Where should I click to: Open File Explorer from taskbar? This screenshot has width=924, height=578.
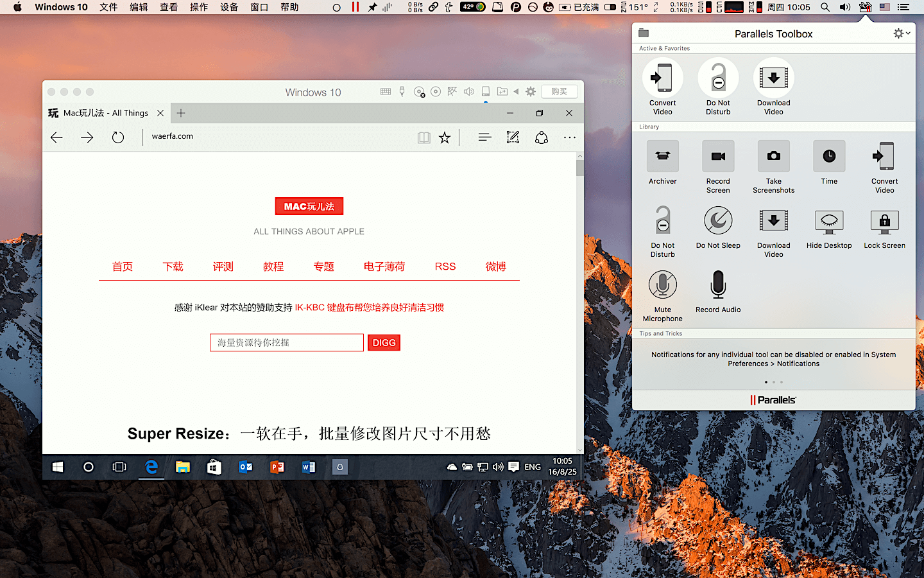point(183,467)
